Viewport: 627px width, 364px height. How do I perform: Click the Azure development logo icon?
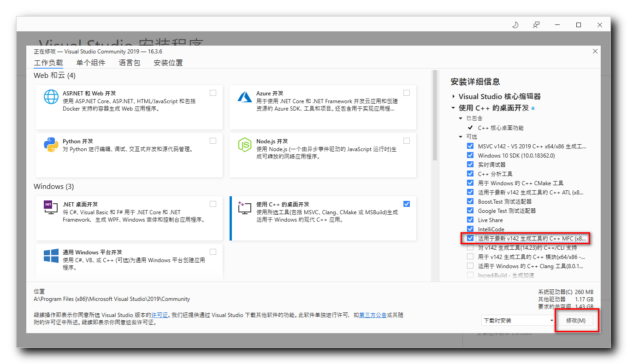click(x=244, y=97)
